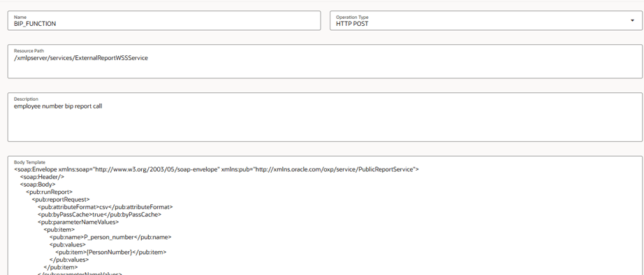The image size is (644, 275).
Task: Focus the Description text area
Action: [x=325, y=118]
